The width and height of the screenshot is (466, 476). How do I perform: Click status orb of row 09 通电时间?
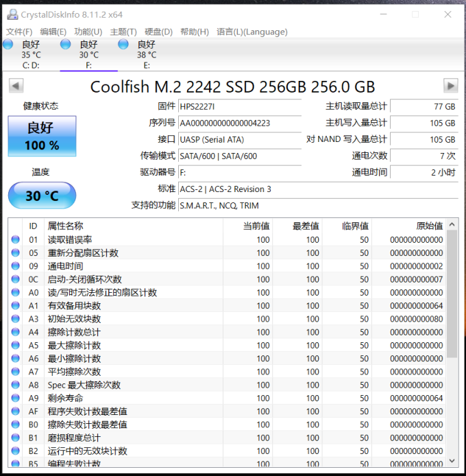click(x=16, y=266)
